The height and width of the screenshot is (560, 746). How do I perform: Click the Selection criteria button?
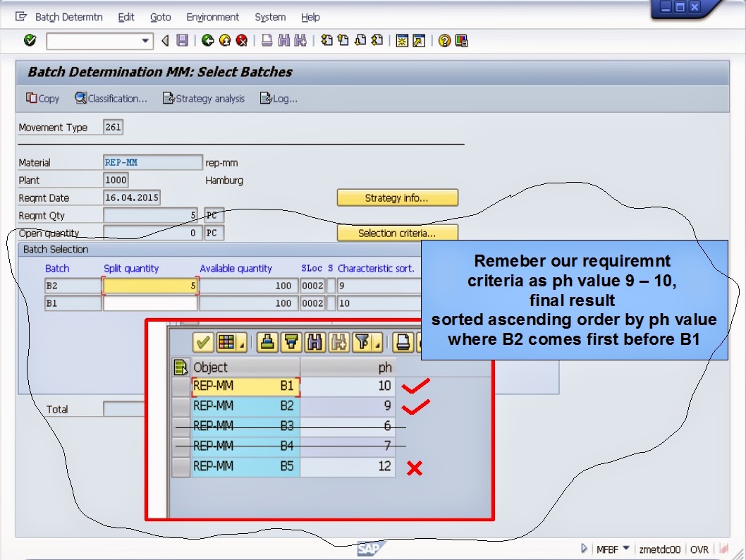tap(398, 233)
